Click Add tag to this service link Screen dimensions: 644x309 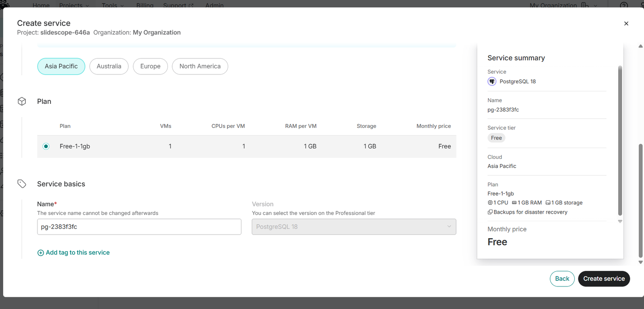(x=74, y=253)
